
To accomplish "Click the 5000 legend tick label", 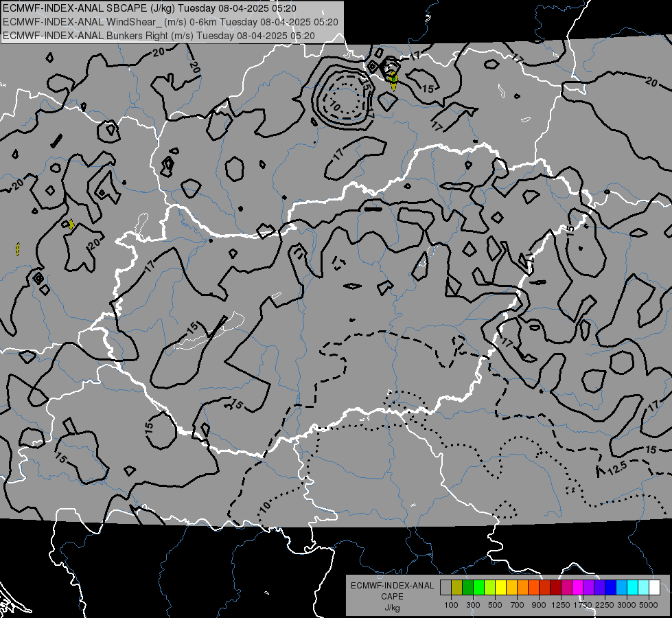I will (649, 605).
